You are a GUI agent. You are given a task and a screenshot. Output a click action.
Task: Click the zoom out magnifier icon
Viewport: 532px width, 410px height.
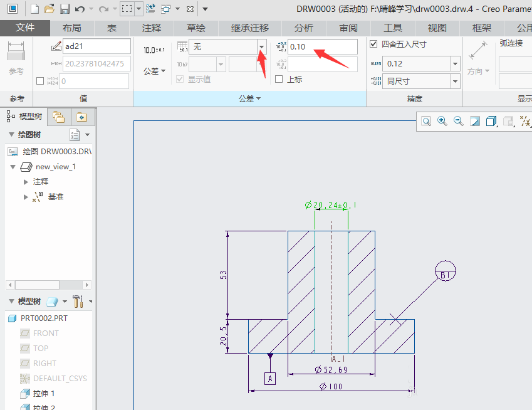click(x=459, y=121)
